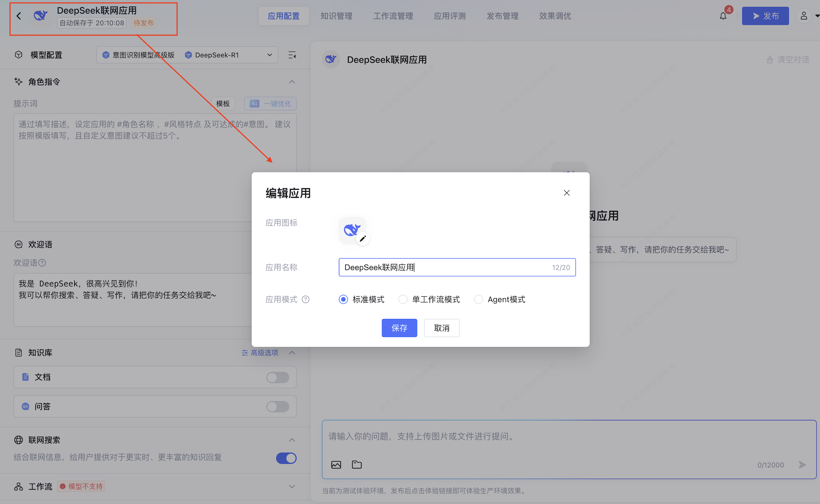
Task: Open the model selection dropdown
Action: tap(187, 55)
